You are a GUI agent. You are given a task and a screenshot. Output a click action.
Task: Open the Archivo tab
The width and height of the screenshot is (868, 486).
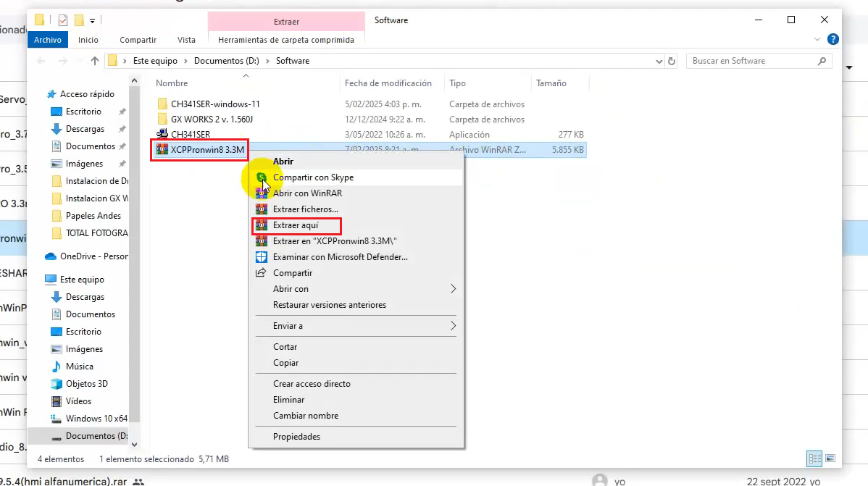(48, 40)
